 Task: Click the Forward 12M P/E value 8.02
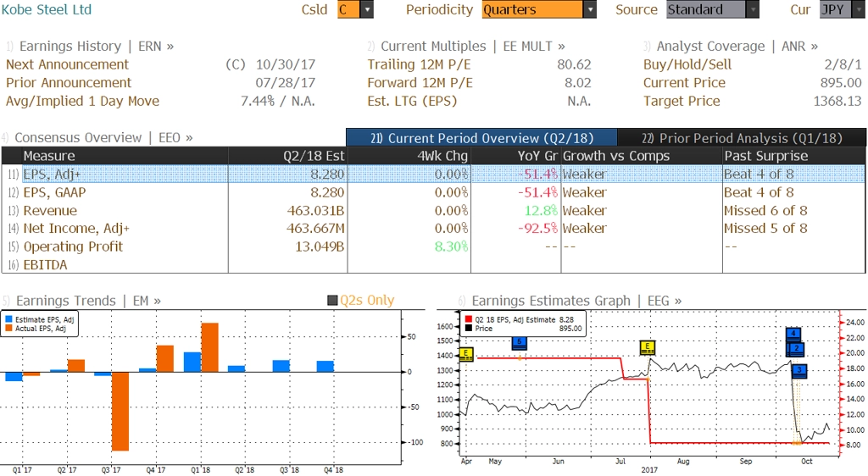[x=578, y=83]
